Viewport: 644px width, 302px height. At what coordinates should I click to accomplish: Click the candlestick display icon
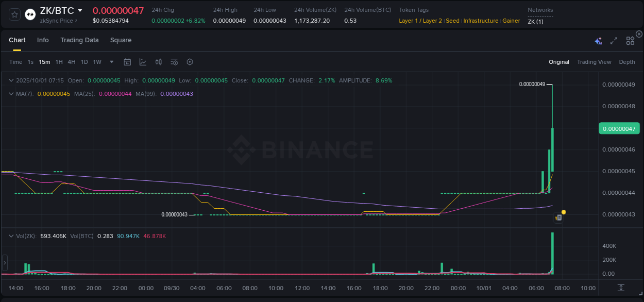point(158,61)
